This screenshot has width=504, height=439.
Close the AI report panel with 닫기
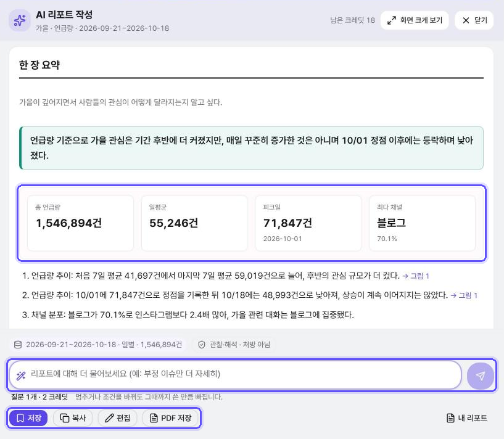point(474,20)
